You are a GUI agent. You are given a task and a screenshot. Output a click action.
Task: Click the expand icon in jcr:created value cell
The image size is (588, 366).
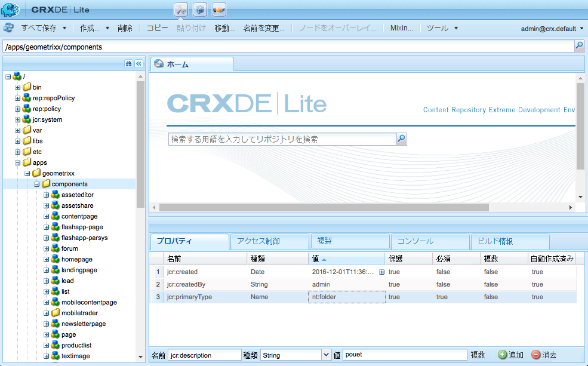381,272
